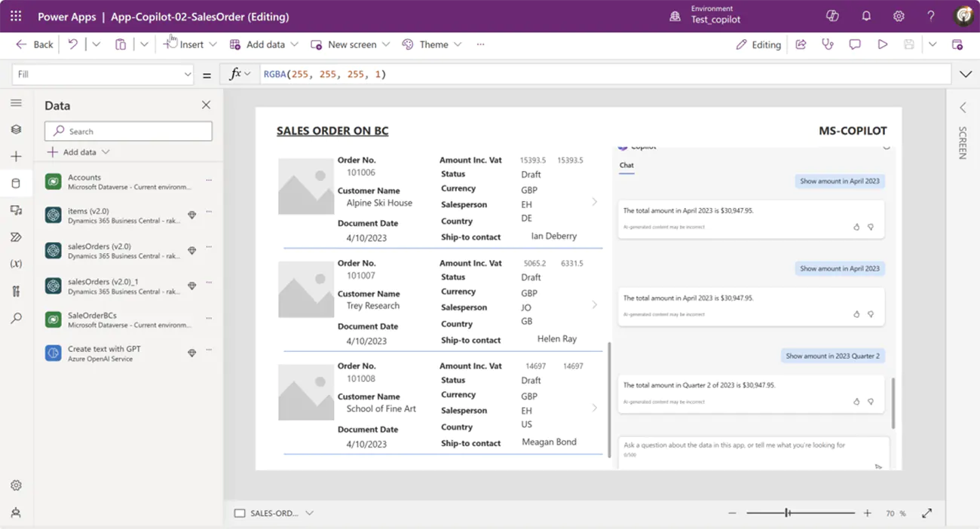The width and height of the screenshot is (980, 529).
Task: Switch the Editing mode button
Action: pos(758,44)
